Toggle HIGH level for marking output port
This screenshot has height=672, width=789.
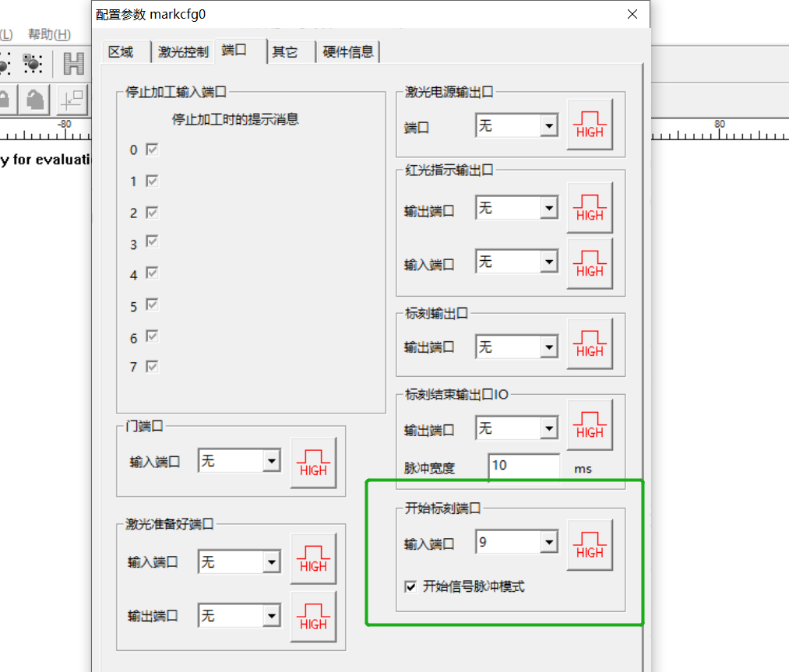(590, 344)
